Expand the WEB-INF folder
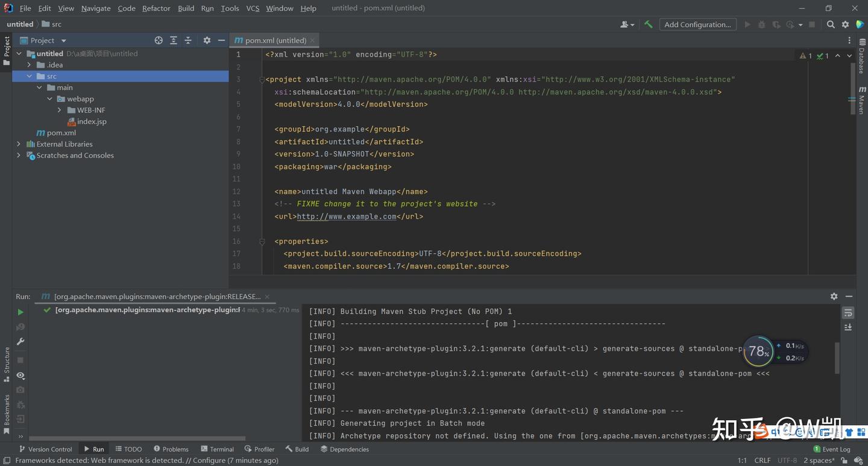The width and height of the screenshot is (868, 466). 60,110
